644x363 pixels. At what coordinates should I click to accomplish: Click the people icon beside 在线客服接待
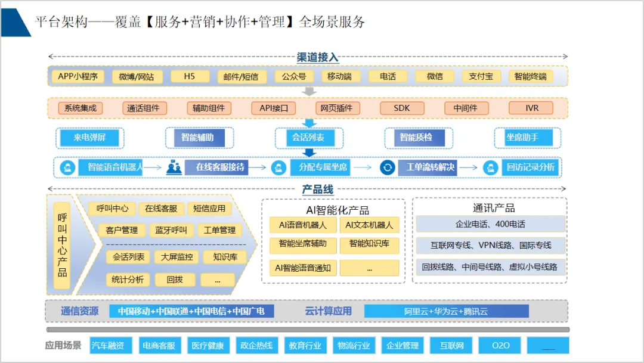click(x=174, y=167)
